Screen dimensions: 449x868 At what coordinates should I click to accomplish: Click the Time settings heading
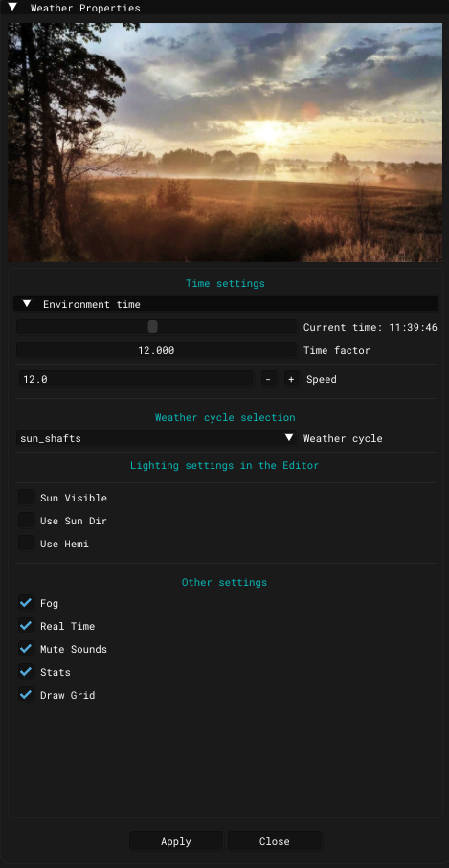(x=225, y=283)
